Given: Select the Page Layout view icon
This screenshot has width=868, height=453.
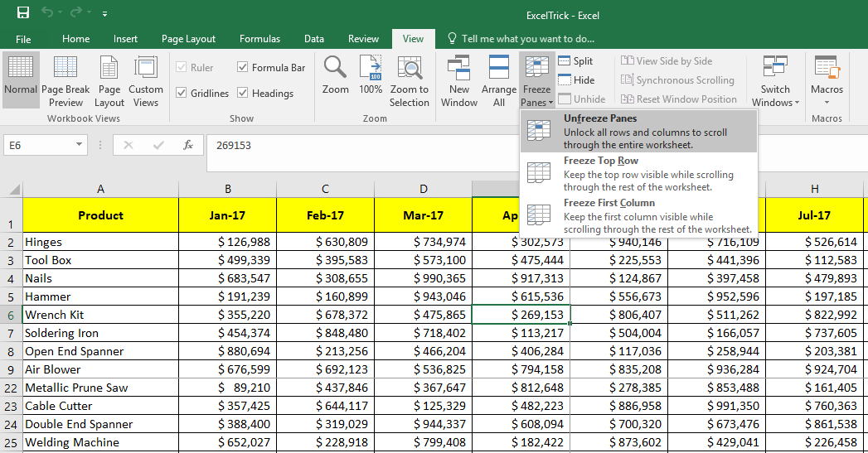Looking at the screenshot, I should [109, 80].
